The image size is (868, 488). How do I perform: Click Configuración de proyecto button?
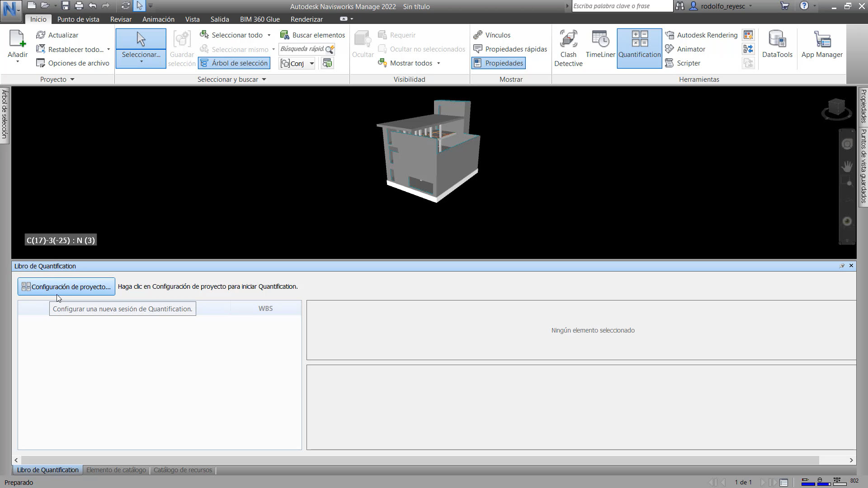(x=66, y=286)
